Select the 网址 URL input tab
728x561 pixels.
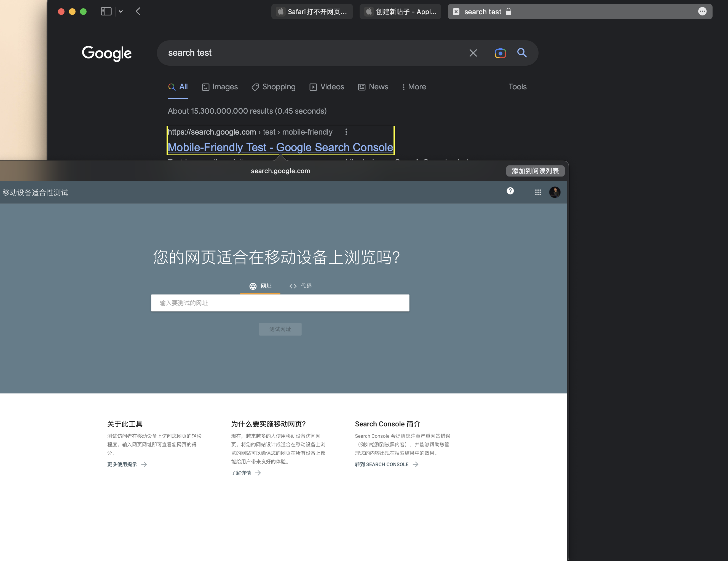(260, 286)
